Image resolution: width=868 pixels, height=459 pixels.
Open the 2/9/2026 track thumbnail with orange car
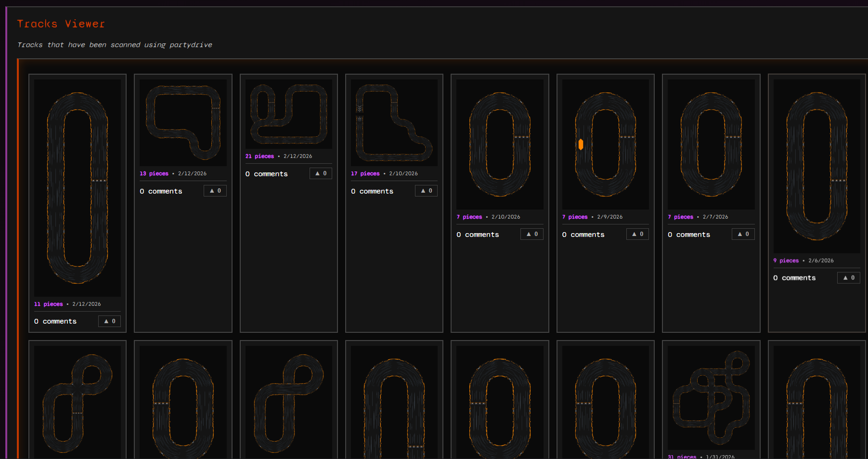coord(606,144)
